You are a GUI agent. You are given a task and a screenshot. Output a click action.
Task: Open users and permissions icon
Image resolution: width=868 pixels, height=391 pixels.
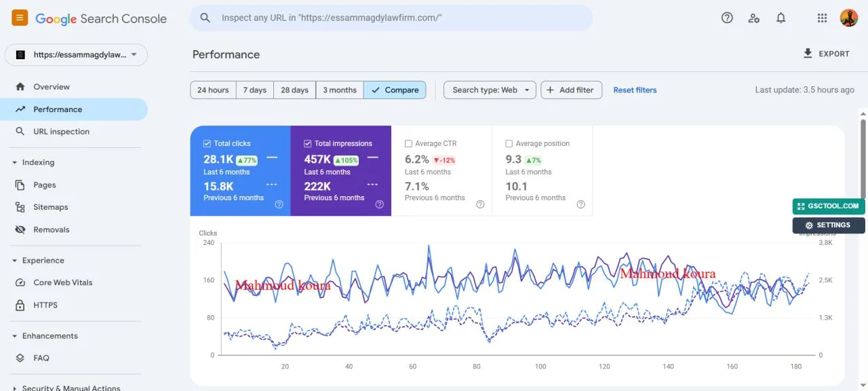(754, 18)
